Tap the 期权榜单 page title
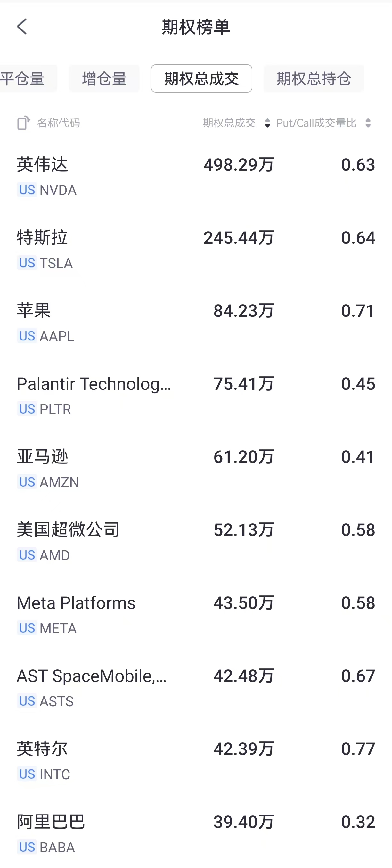The image size is (392, 868). (196, 27)
